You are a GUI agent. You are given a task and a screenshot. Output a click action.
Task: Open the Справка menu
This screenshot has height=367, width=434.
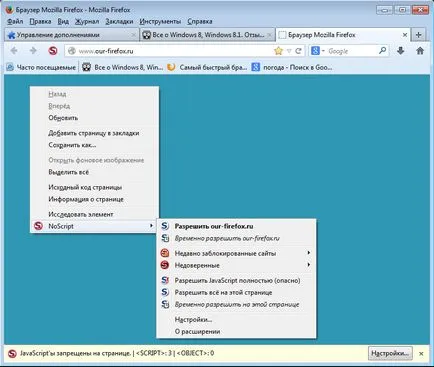coord(200,22)
